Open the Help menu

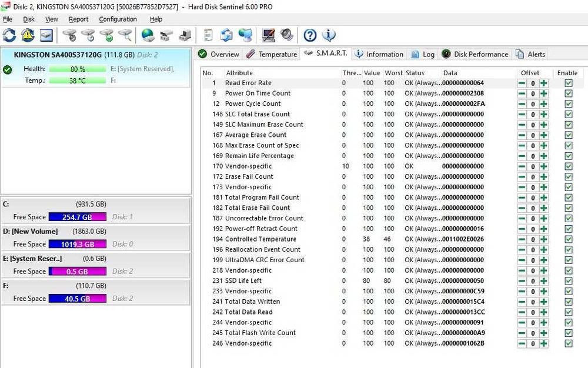pos(156,19)
